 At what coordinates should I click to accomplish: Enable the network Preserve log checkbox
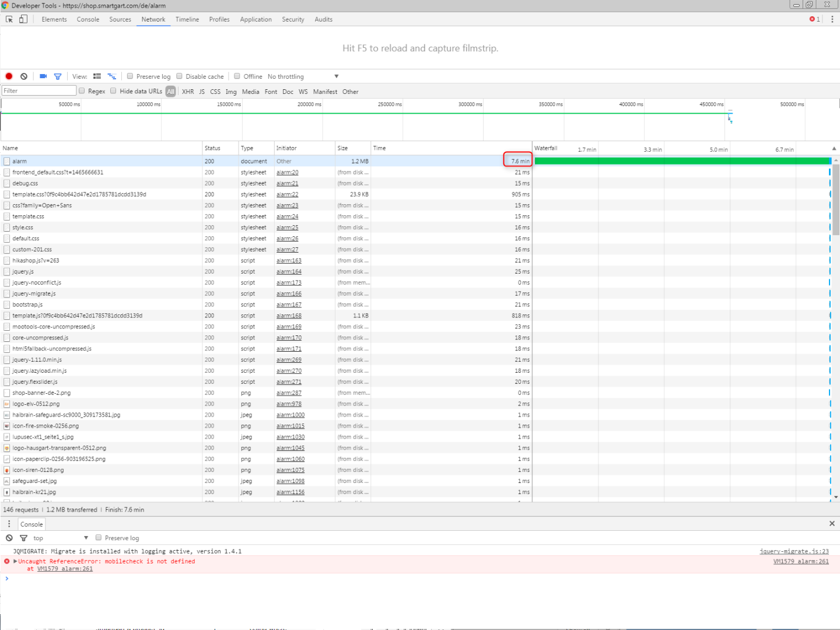130,76
